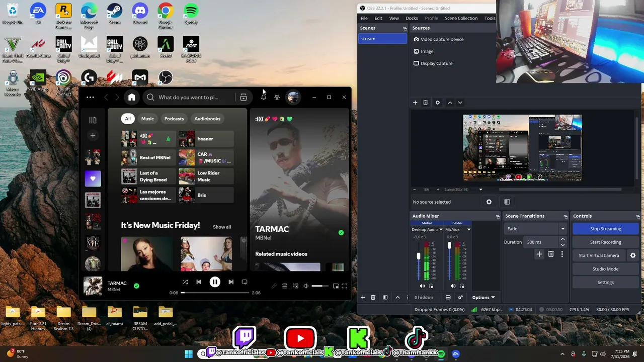Toggle Mic/Aux monitoring headphone icon

coord(462,286)
